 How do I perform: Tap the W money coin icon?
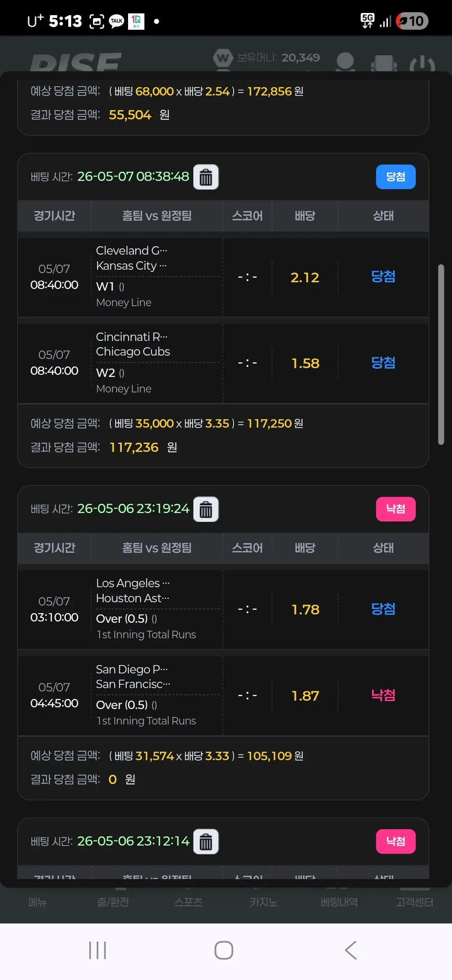223,58
